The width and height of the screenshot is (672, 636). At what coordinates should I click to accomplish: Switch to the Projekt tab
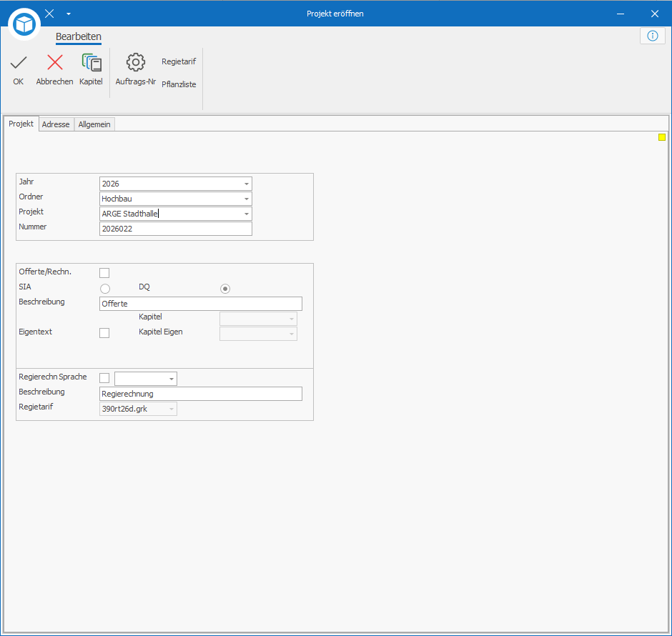click(x=21, y=124)
